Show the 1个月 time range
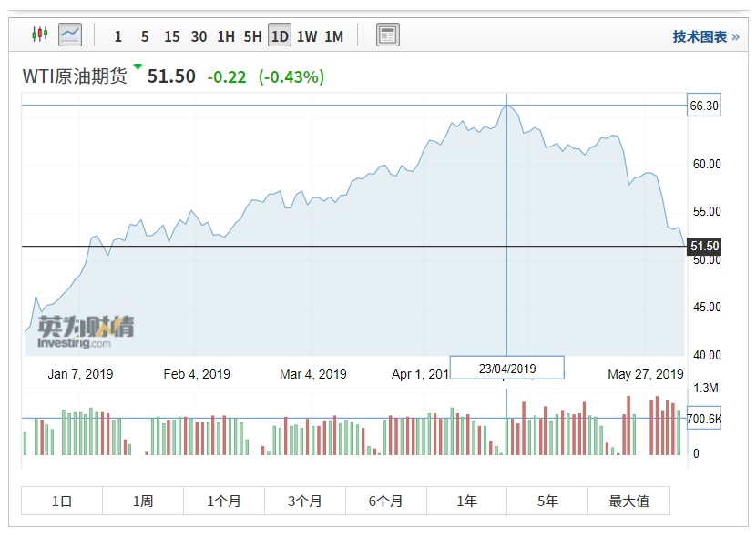 tap(224, 501)
